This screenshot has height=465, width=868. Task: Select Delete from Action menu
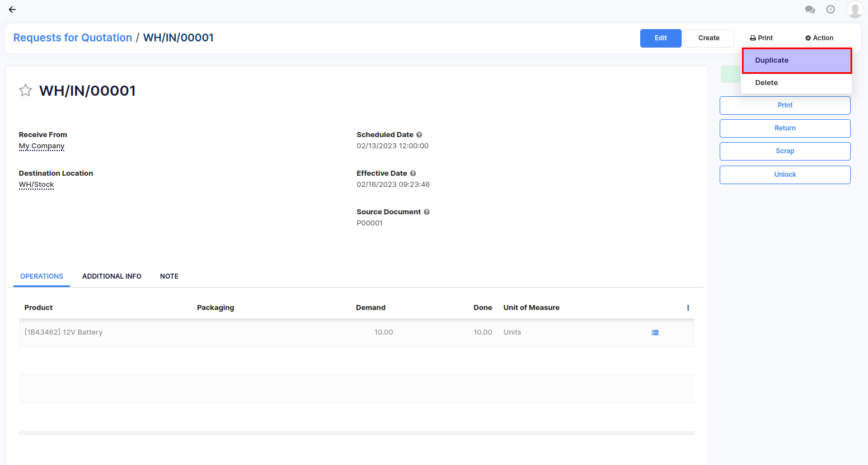click(x=766, y=83)
